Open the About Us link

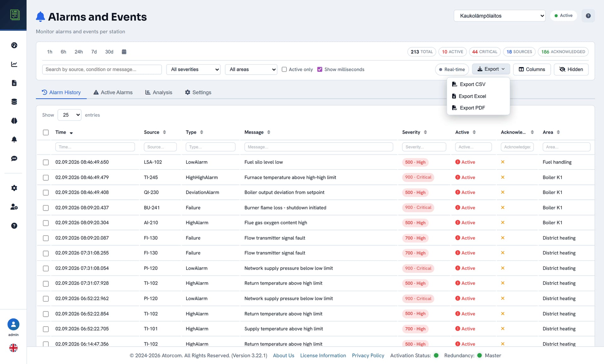pyautogui.click(x=283, y=356)
